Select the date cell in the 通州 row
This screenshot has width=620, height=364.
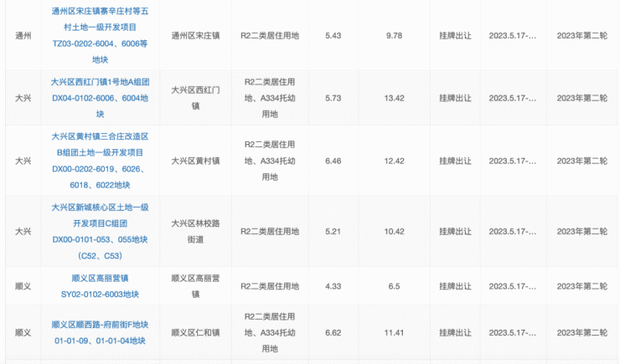point(513,36)
